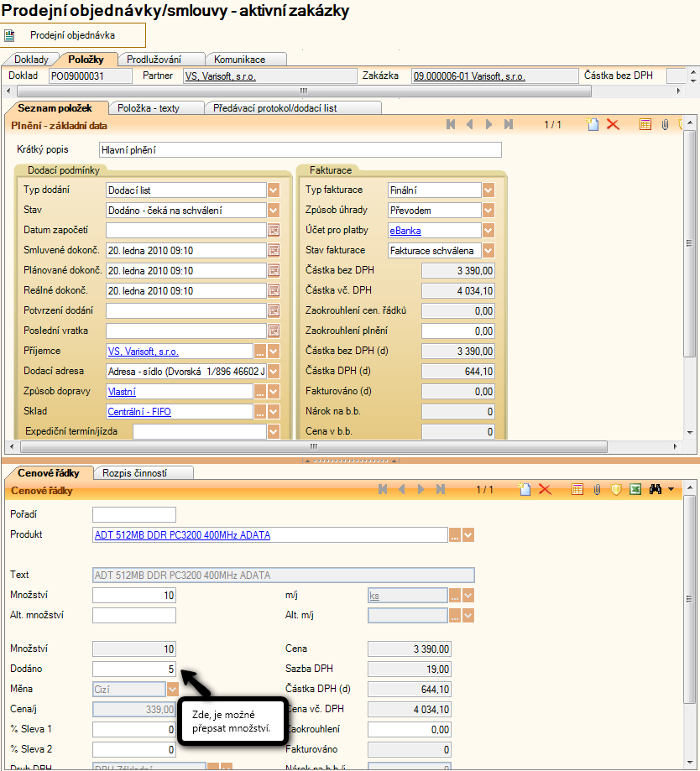Switch to Prodlužování tab
Screen dimensions: 700x771
click(x=160, y=60)
